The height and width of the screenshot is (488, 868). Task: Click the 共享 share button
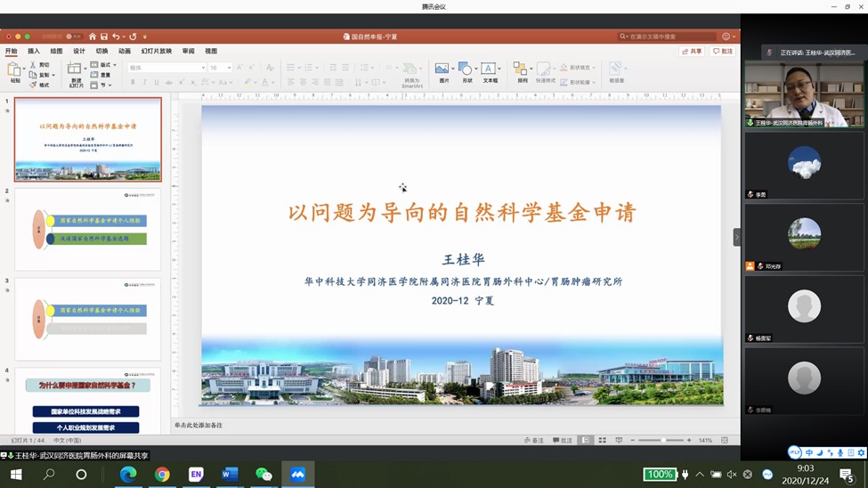[692, 52]
